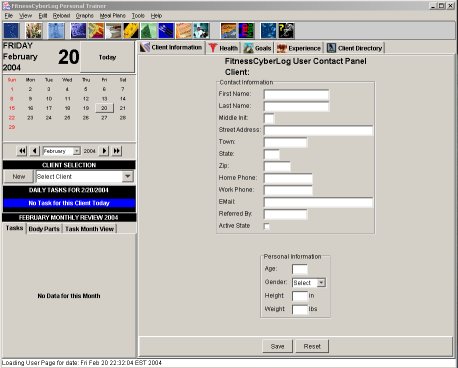Image resolution: width=458 pixels, height=368 pixels.
Task: Click the red-green-blue colorful toolbar icon
Action: (x=246, y=31)
